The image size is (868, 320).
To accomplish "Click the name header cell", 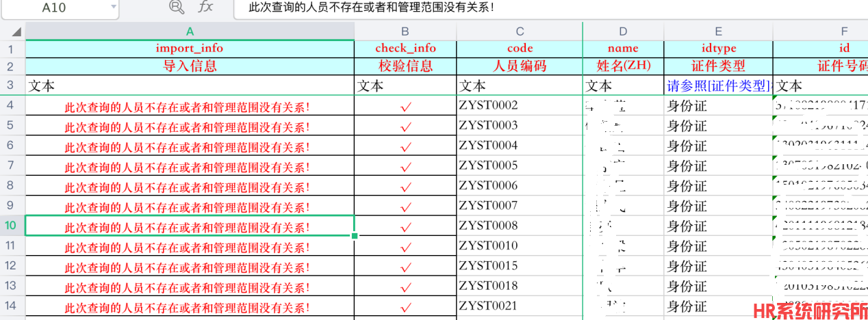I will (x=623, y=49).
